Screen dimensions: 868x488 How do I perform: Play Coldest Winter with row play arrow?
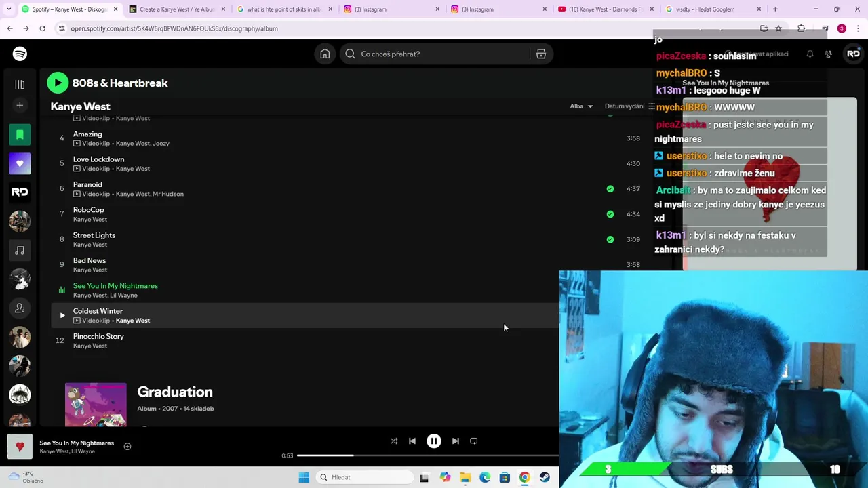[62, 315]
